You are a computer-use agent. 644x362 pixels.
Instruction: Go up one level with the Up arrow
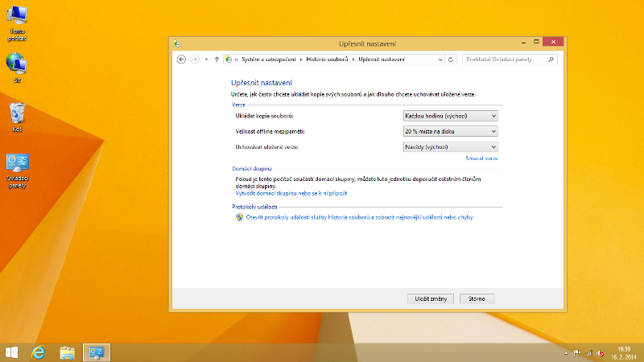tap(217, 60)
